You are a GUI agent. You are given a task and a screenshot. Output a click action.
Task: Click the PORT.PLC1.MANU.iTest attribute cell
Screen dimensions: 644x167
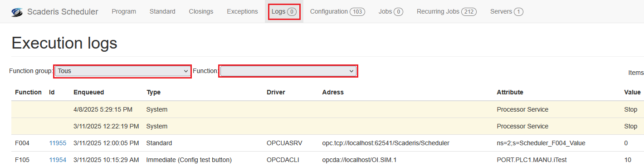point(532,160)
